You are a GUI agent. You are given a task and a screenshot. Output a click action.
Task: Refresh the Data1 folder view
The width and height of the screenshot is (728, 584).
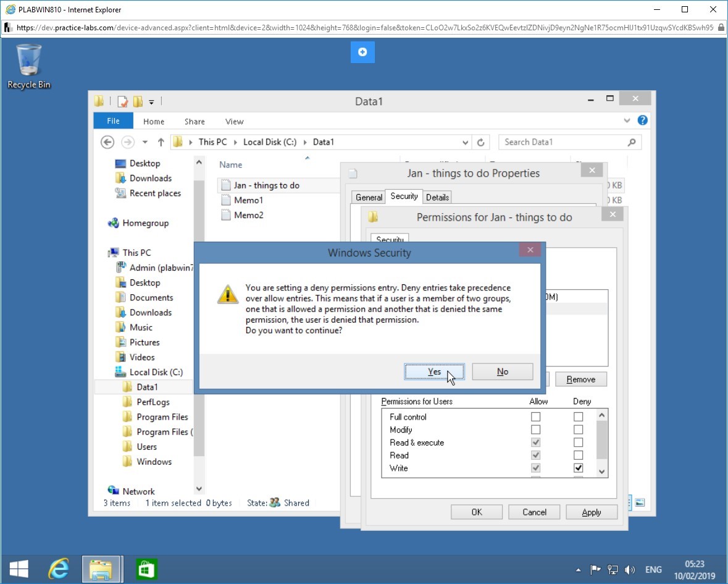481,142
